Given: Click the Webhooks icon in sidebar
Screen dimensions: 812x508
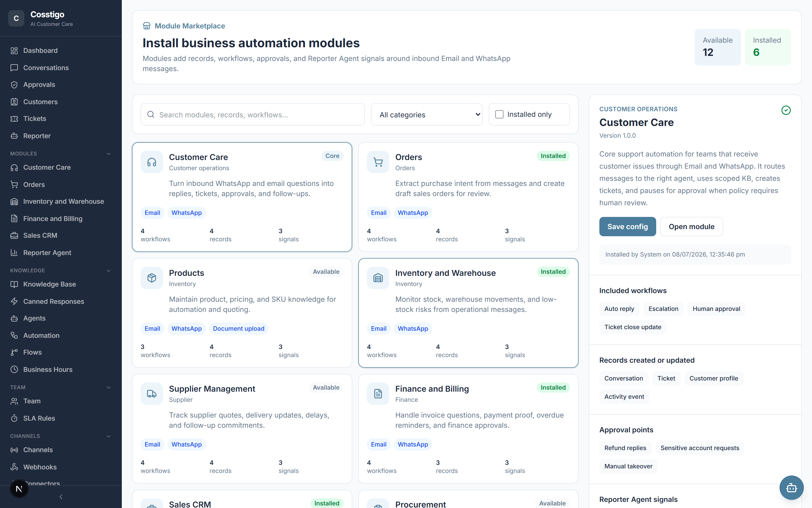Looking at the screenshot, I should tap(14, 467).
